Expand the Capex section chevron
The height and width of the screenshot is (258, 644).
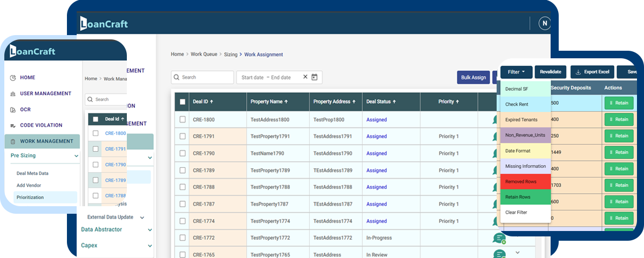click(150, 246)
